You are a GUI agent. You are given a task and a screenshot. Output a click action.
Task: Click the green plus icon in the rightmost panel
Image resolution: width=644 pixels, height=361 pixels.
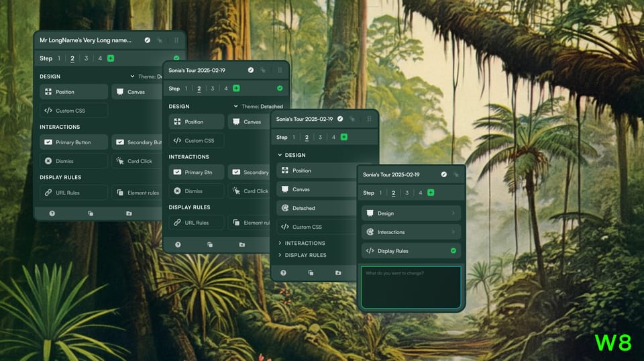431,193
